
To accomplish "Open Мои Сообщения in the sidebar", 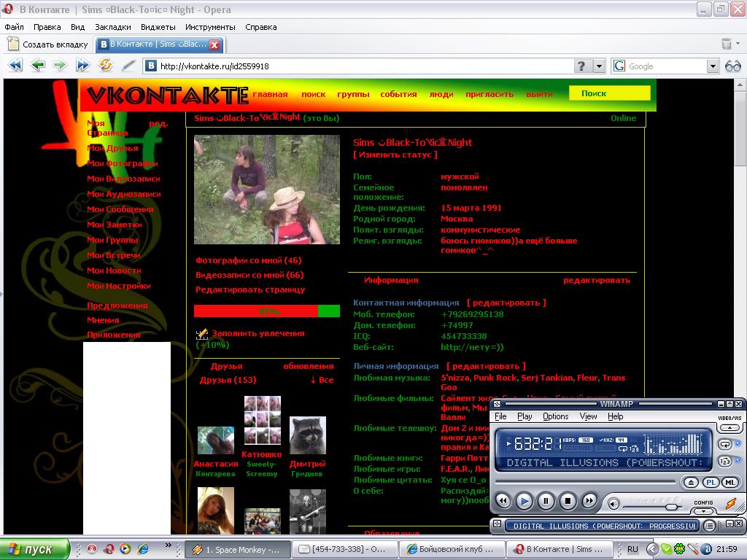I will [x=120, y=209].
